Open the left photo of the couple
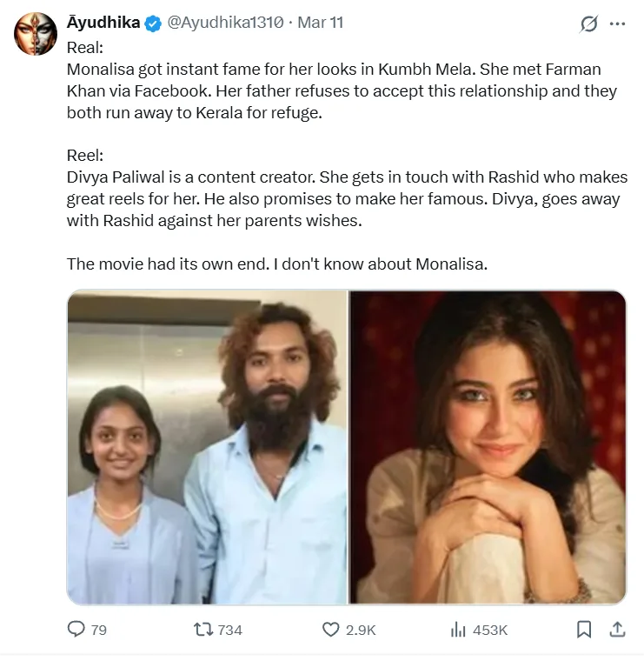Viewport: 644px width, 661px height. (208, 447)
